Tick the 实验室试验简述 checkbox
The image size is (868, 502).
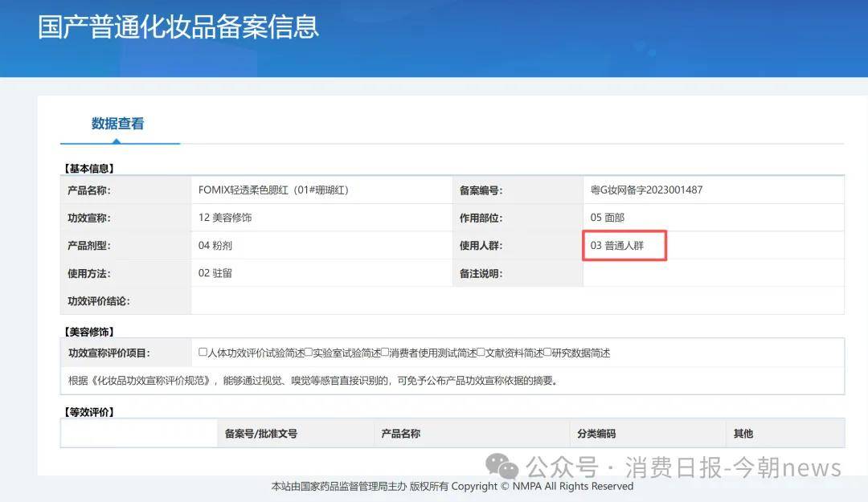pyautogui.click(x=308, y=353)
